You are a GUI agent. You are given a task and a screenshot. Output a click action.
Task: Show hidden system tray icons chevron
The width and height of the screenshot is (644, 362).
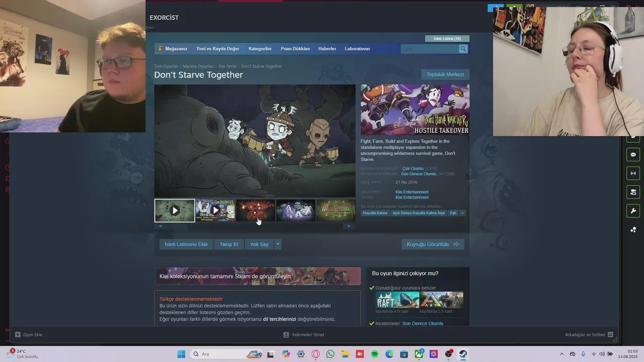point(561,354)
